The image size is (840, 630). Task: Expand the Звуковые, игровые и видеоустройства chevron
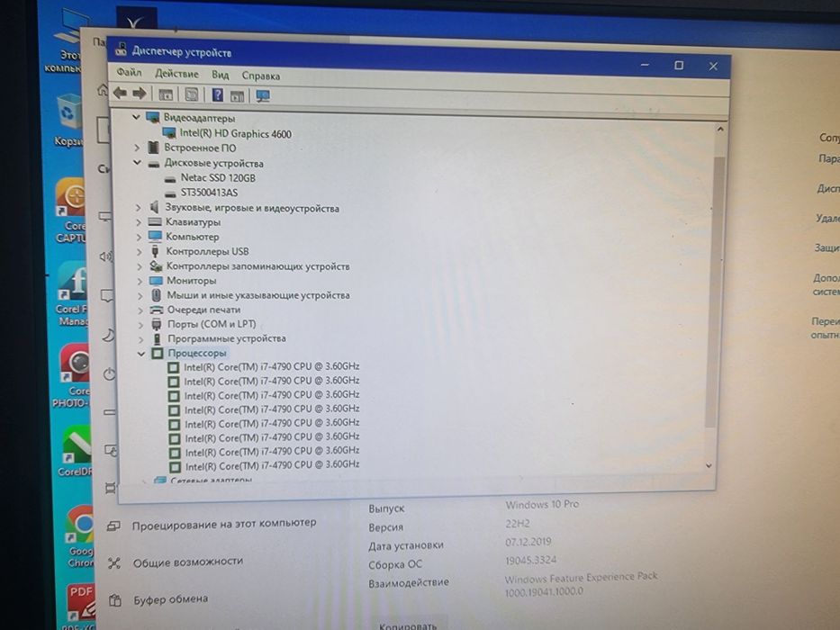(139, 207)
